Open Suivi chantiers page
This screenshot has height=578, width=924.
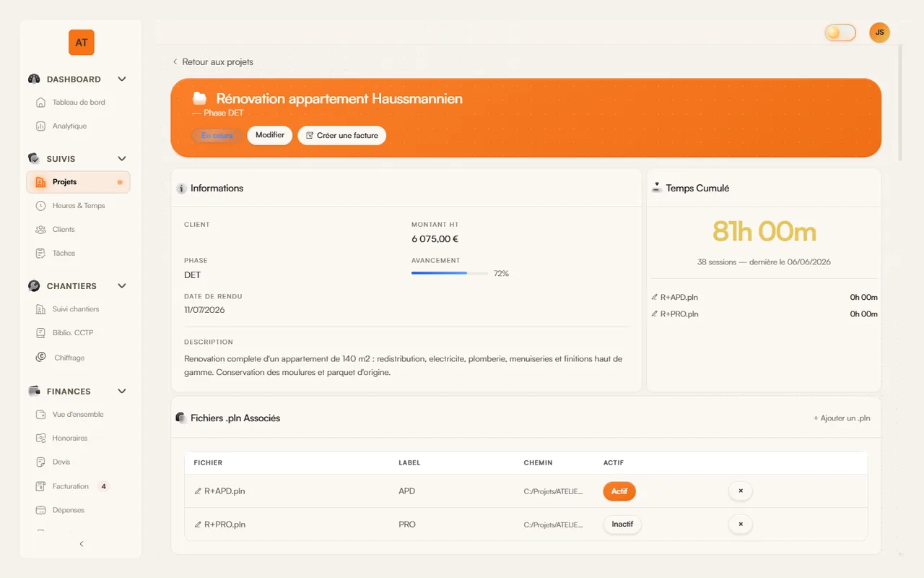click(76, 309)
